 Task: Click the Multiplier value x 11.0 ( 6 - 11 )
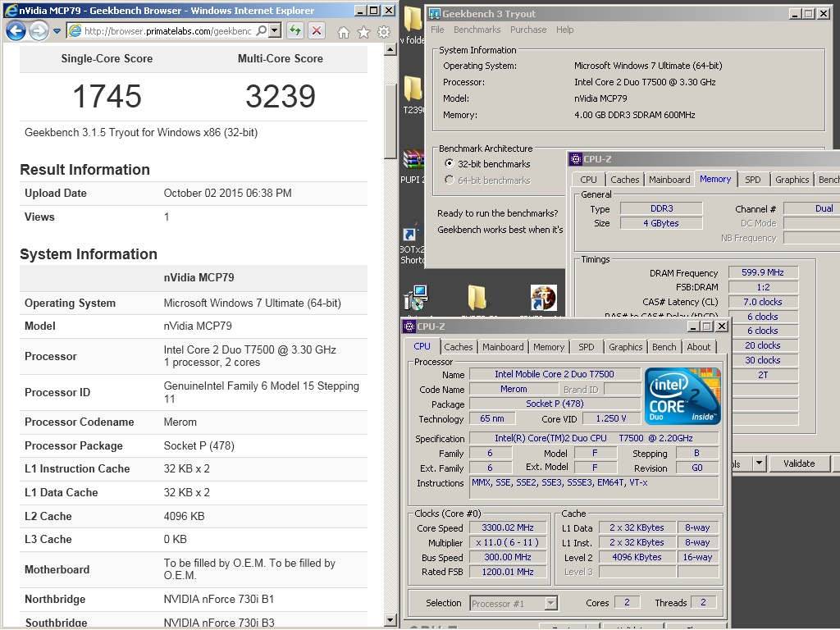(508, 542)
